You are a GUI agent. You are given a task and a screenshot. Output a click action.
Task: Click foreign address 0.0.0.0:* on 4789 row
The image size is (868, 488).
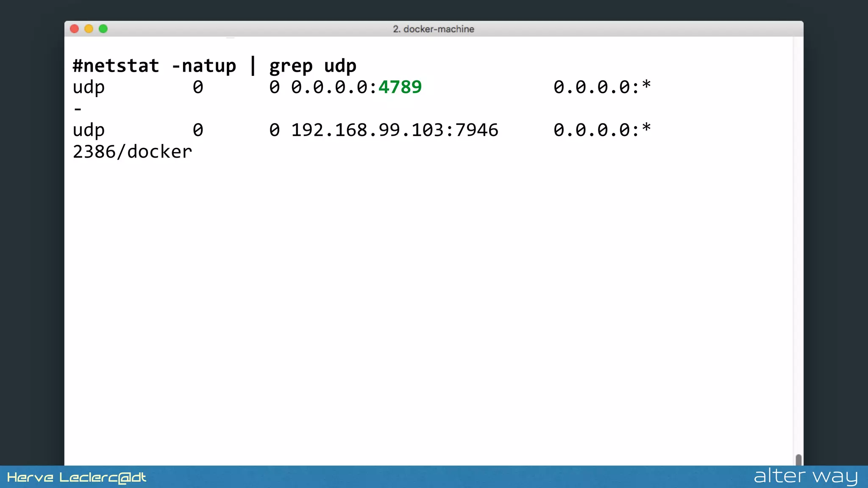[x=602, y=87]
